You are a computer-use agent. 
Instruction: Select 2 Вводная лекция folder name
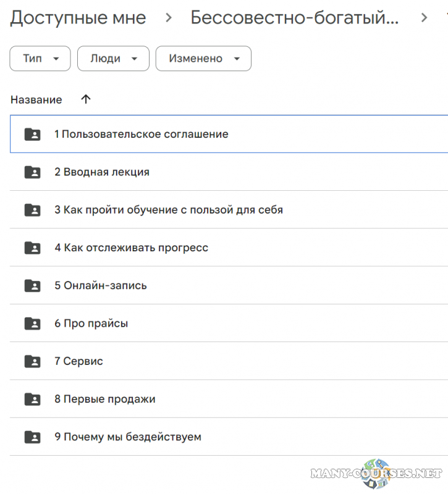102,172
